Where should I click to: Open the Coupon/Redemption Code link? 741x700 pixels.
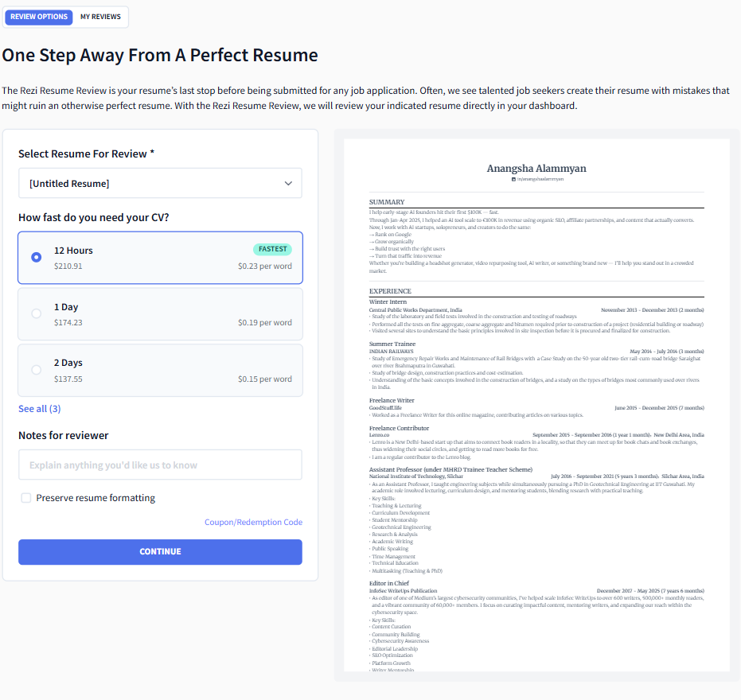(253, 522)
